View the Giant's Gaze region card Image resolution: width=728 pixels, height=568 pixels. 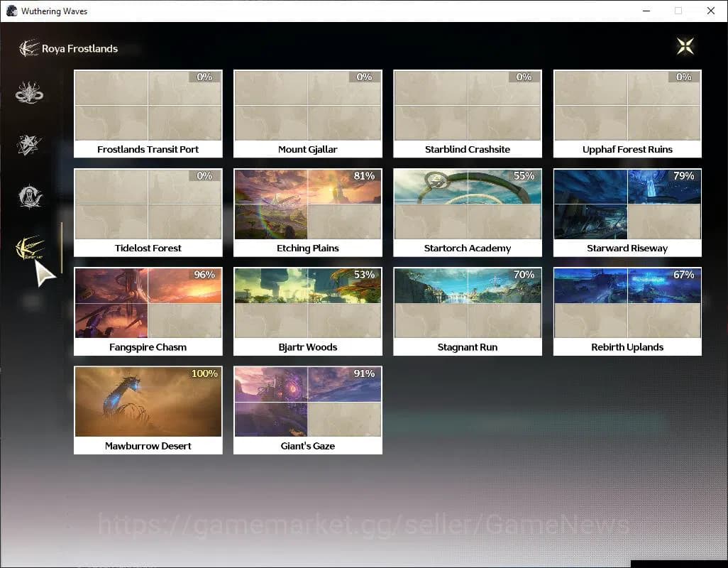[307, 410]
